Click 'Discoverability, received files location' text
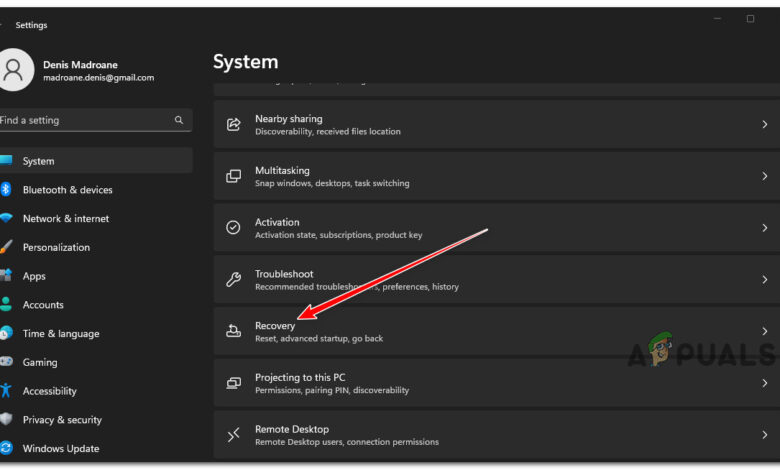This screenshot has width=780, height=470. [328, 132]
